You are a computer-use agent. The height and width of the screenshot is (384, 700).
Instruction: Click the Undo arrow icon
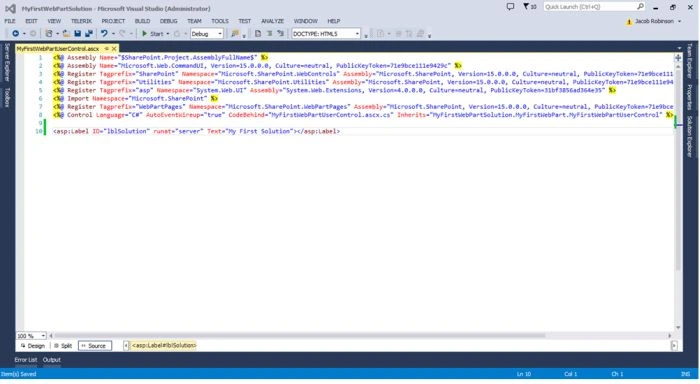[104, 33]
